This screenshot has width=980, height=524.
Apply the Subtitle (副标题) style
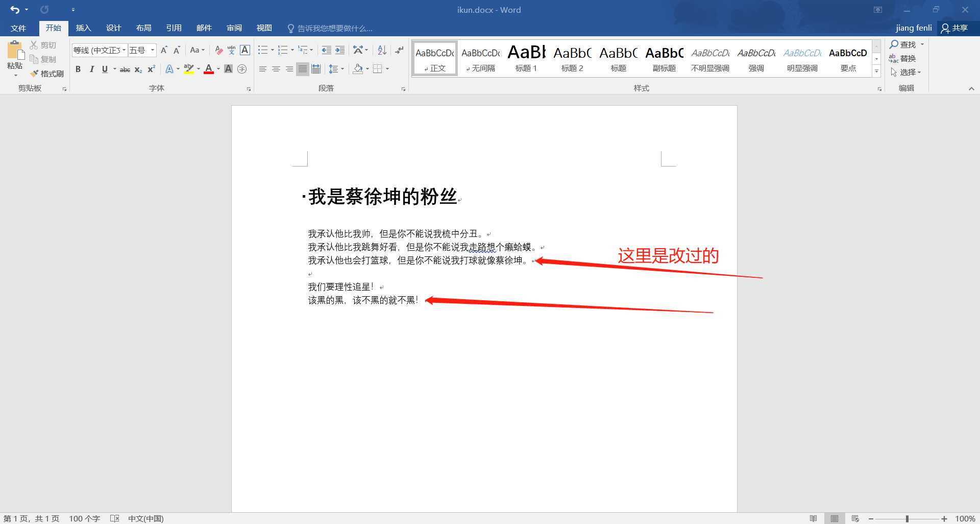(x=664, y=58)
